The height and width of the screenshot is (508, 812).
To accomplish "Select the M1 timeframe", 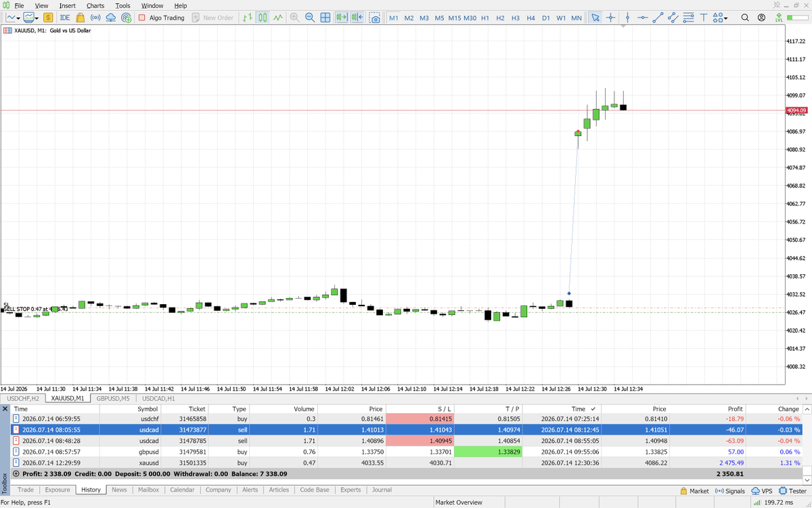I will pyautogui.click(x=394, y=18).
